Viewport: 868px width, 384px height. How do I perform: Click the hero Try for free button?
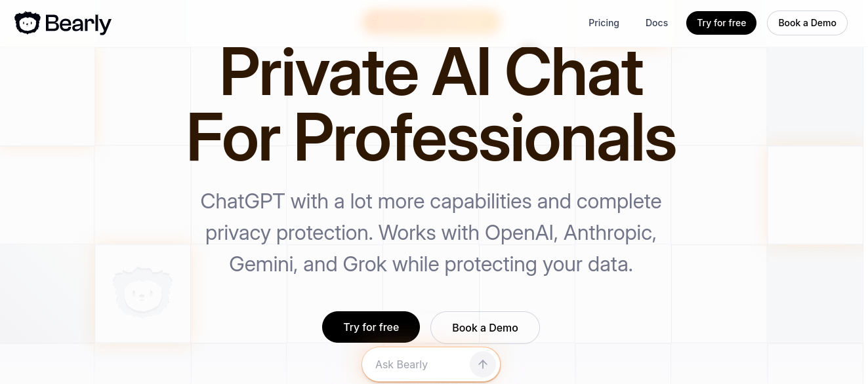(x=371, y=327)
